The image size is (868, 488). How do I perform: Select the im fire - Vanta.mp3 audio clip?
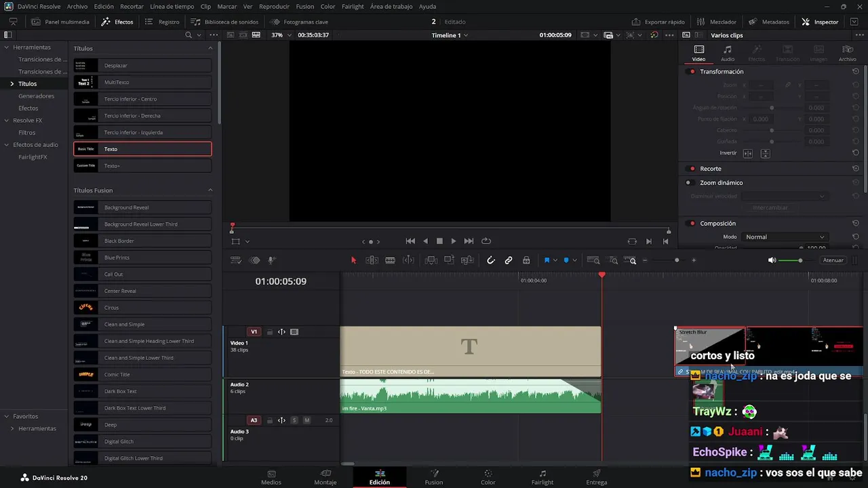coord(471,396)
